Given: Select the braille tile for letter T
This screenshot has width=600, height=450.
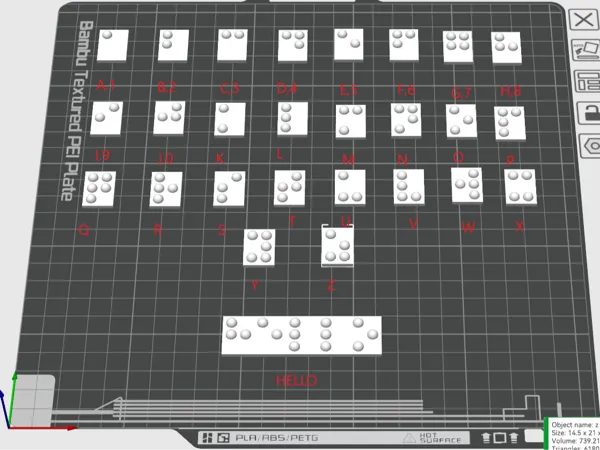Looking at the screenshot, I should [x=290, y=188].
